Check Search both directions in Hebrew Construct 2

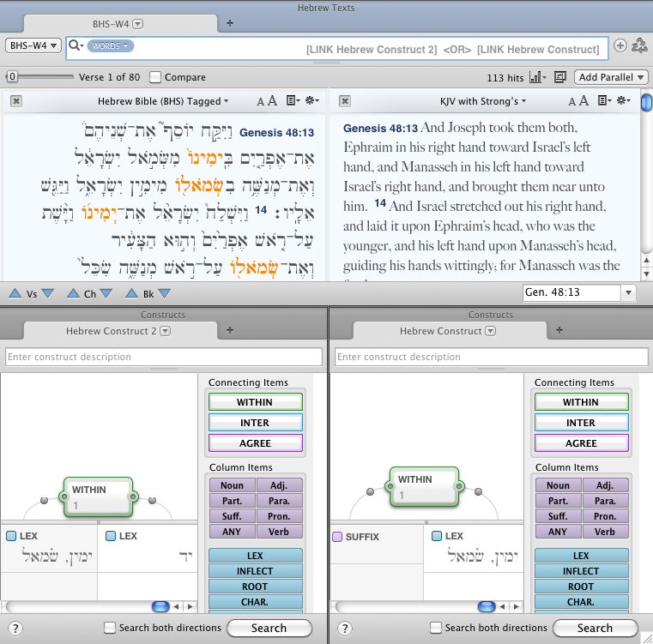tap(110, 628)
